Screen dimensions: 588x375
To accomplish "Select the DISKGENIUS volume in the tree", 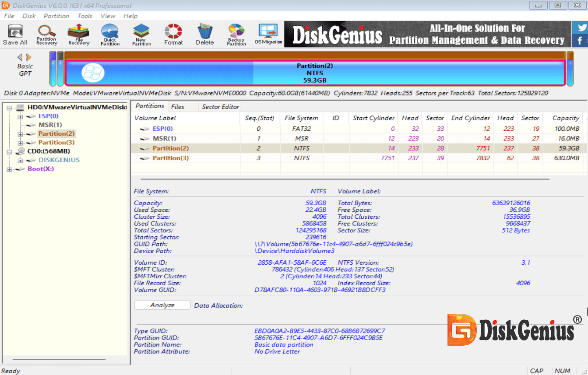I will (x=59, y=160).
